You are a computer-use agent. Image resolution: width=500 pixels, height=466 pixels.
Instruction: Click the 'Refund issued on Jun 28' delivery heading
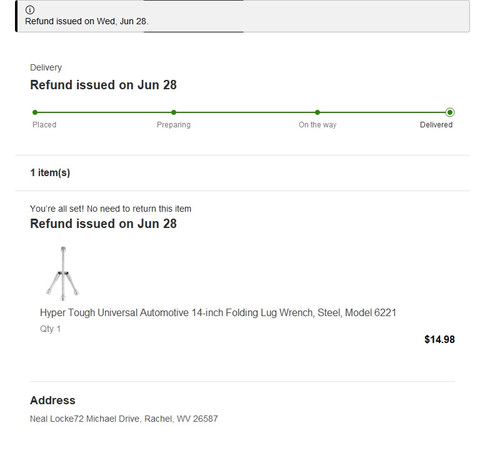click(103, 85)
